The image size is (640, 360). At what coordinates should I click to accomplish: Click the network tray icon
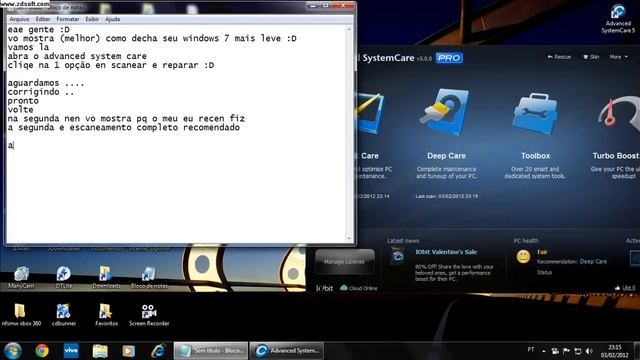click(x=578, y=351)
